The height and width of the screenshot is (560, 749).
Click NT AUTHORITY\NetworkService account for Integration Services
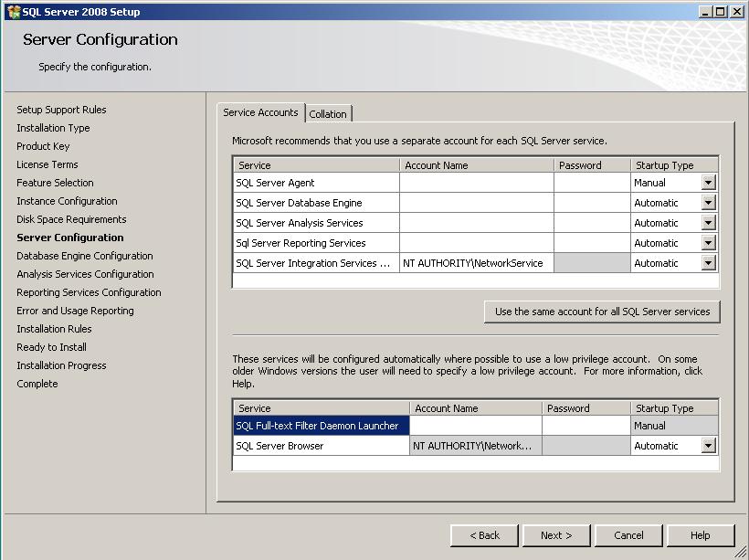pyautogui.click(x=477, y=263)
